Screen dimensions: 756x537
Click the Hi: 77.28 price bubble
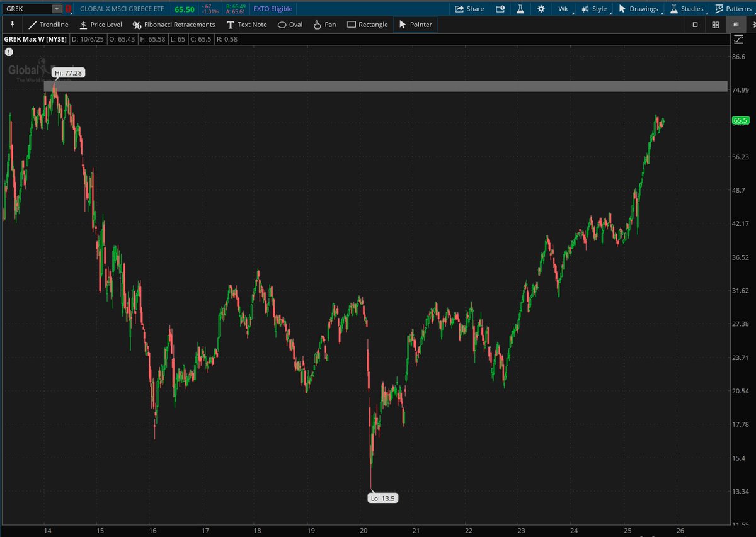tap(68, 73)
